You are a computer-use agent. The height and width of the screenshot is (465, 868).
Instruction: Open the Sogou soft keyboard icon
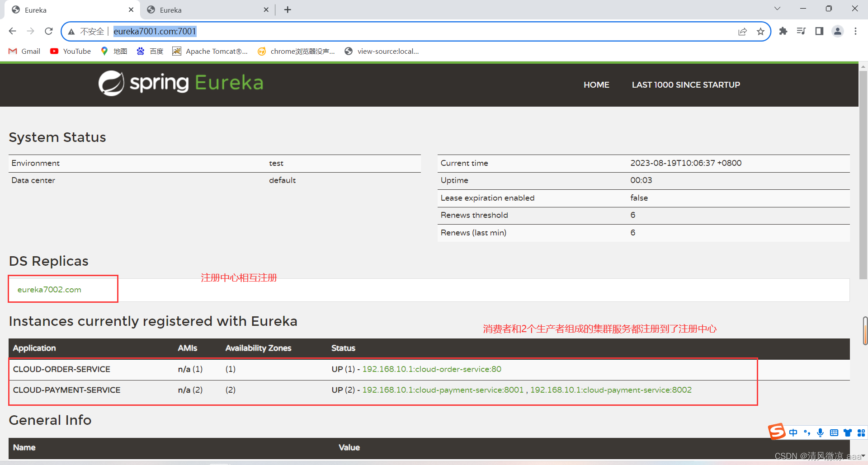(x=834, y=433)
